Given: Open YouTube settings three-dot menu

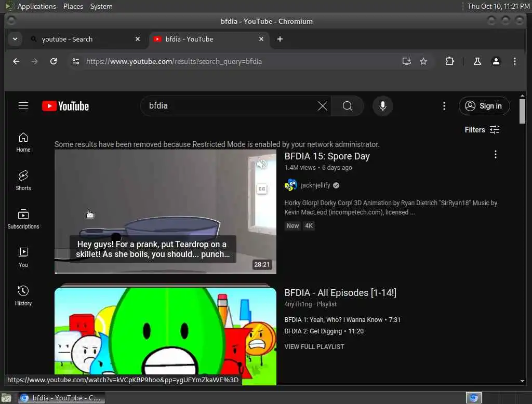Looking at the screenshot, I should 444,106.
